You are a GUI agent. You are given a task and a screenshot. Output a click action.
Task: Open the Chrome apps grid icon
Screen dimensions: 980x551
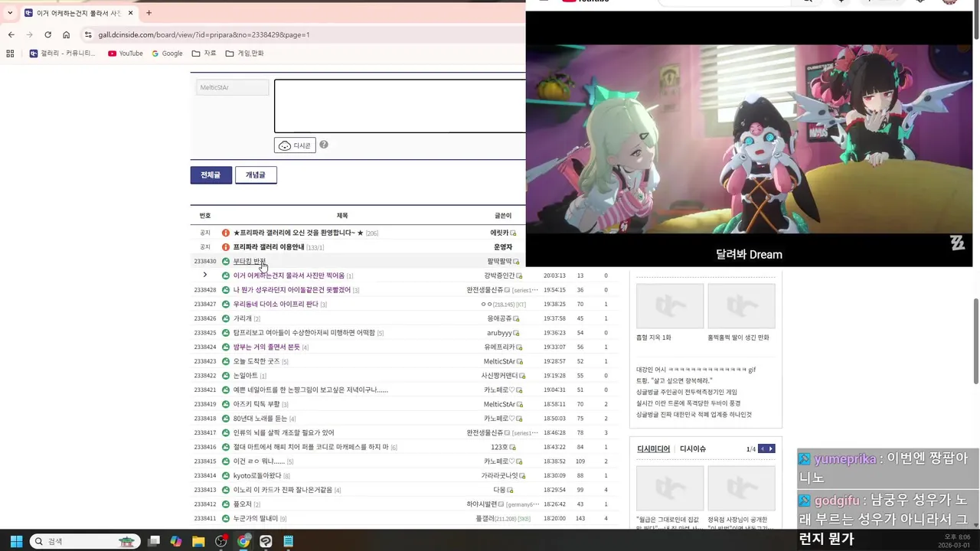[x=10, y=54]
